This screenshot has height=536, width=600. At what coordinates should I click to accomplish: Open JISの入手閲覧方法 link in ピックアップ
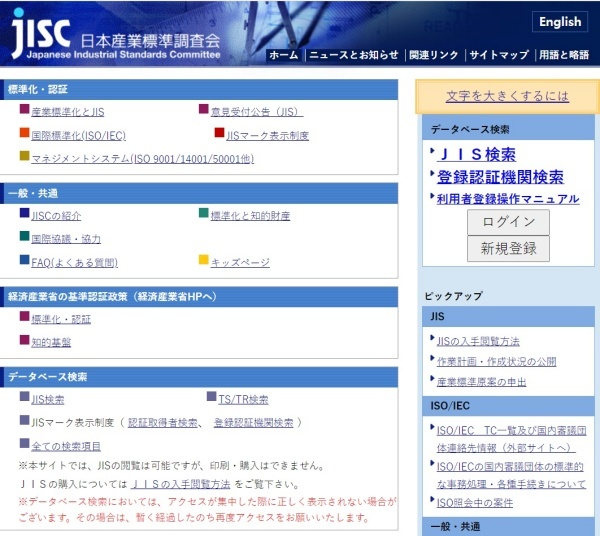pos(478,341)
